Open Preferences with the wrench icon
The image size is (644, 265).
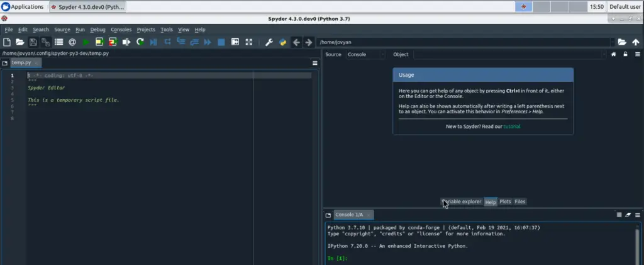269,42
